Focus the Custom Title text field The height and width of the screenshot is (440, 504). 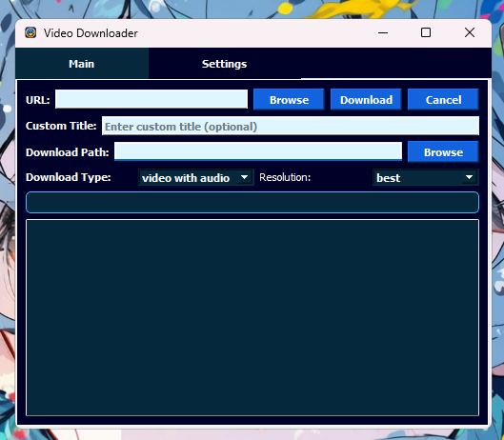(291, 126)
